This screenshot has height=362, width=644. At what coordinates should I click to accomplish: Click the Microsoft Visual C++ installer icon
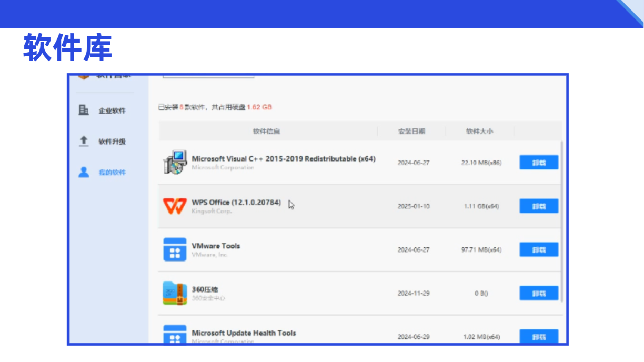click(x=175, y=162)
